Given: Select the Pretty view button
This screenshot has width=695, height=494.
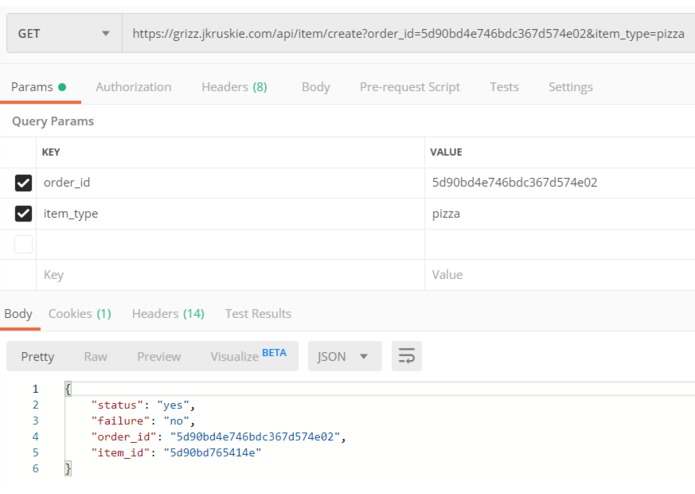Looking at the screenshot, I should coord(38,357).
